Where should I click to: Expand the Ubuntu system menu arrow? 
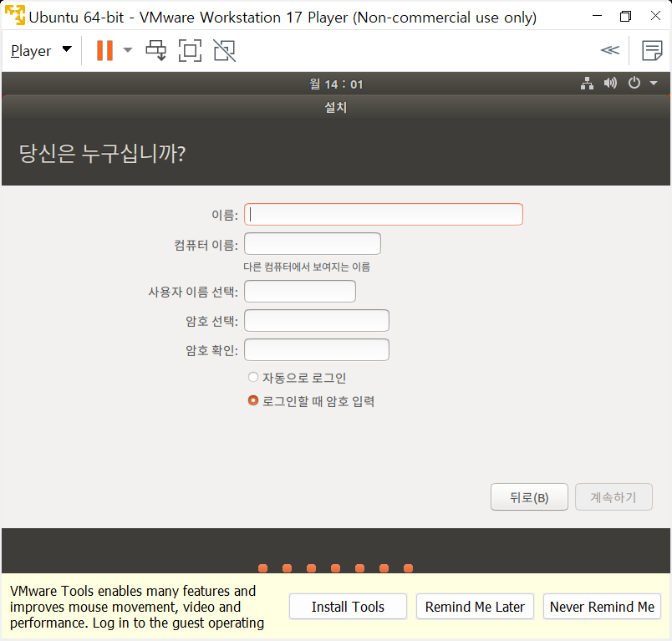654,83
